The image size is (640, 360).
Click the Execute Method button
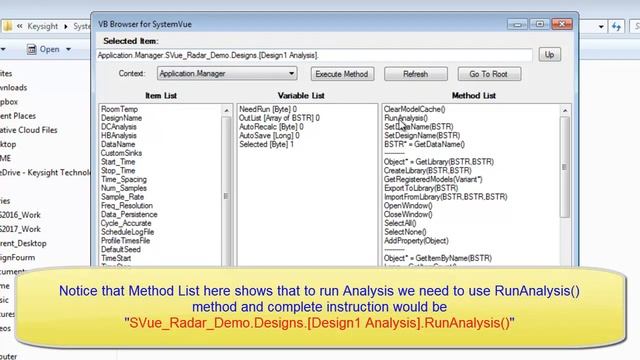342,74
